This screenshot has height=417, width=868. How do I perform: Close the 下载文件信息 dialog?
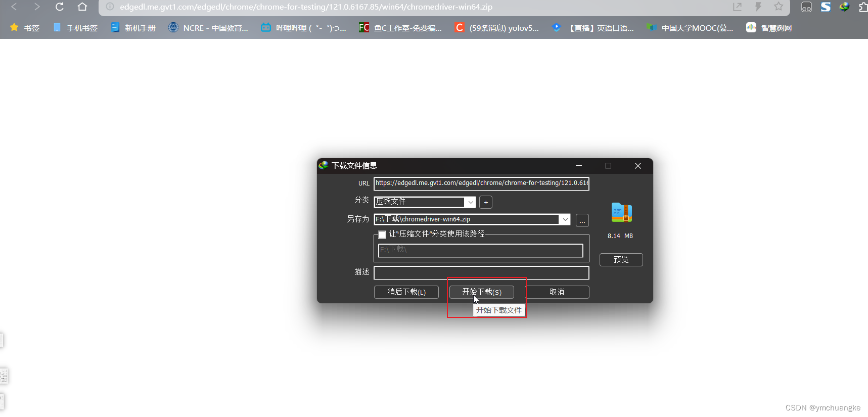(x=638, y=166)
